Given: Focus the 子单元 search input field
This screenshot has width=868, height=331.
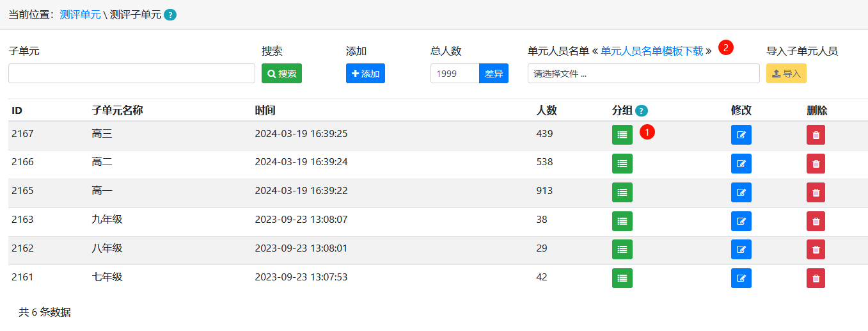Looking at the screenshot, I should tap(132, 74).
